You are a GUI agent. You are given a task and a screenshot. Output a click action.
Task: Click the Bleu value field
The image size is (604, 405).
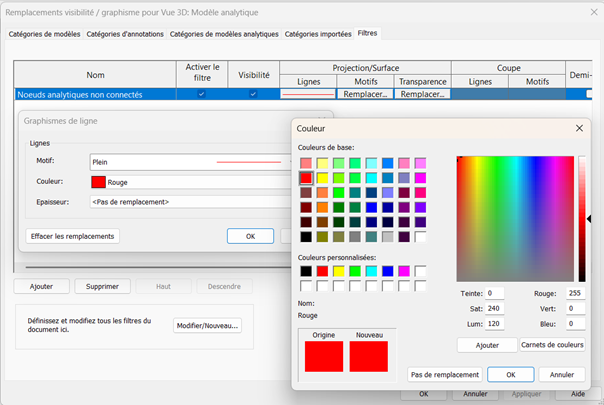click(575, 324)
